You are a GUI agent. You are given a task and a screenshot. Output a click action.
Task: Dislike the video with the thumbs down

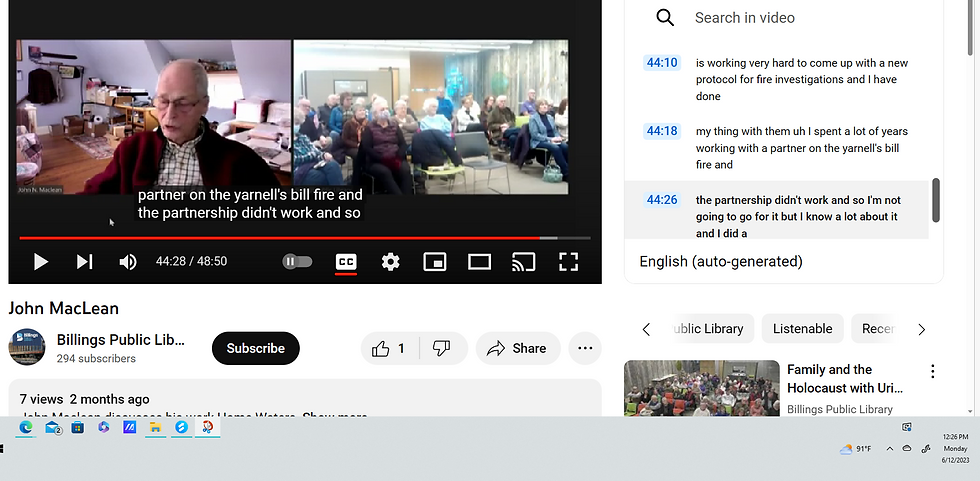(441, 349)
